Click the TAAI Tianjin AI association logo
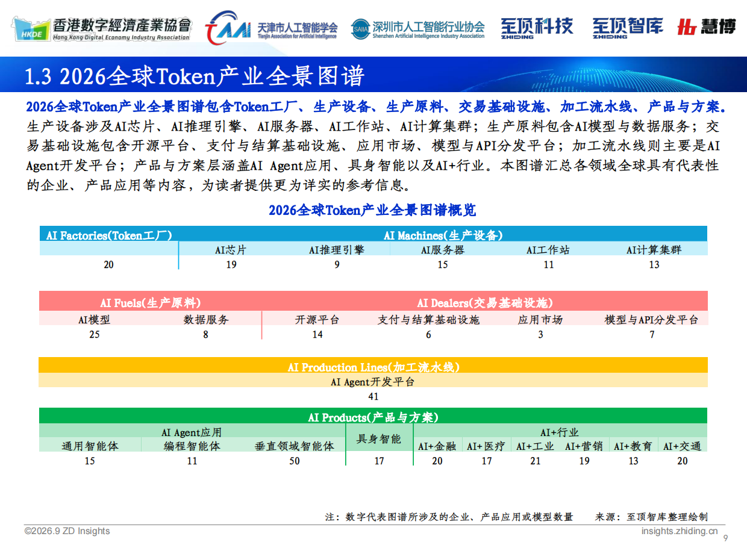747x560 pixels. tap(271, 28)
